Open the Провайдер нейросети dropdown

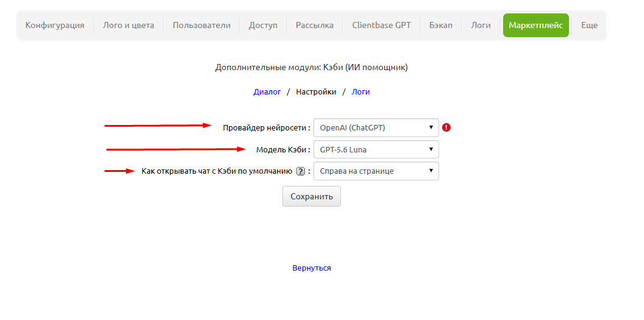[x=376, y=127]
